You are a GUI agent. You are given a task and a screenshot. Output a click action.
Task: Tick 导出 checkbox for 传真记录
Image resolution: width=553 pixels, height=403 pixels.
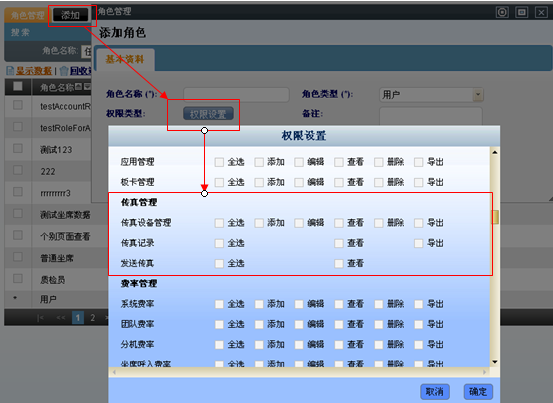tap(418, 243)
